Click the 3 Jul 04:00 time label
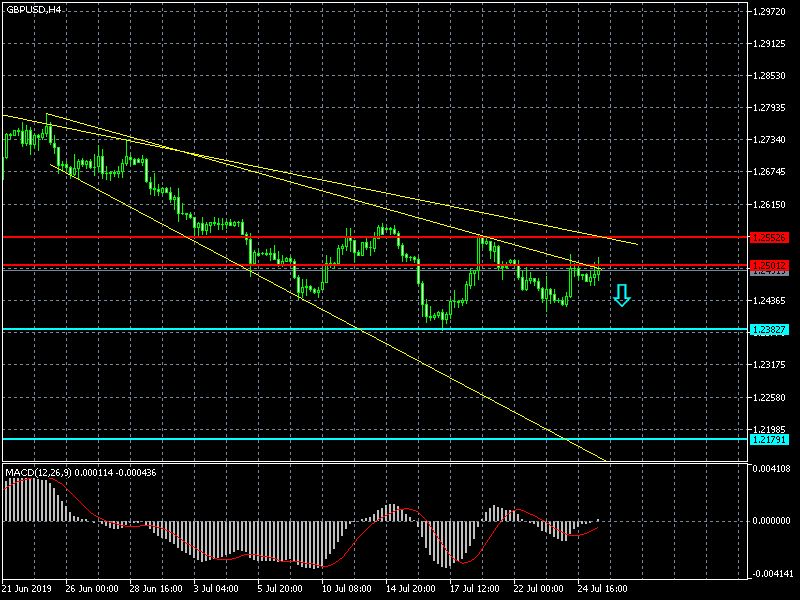800x600 pixels. (216, 588)
